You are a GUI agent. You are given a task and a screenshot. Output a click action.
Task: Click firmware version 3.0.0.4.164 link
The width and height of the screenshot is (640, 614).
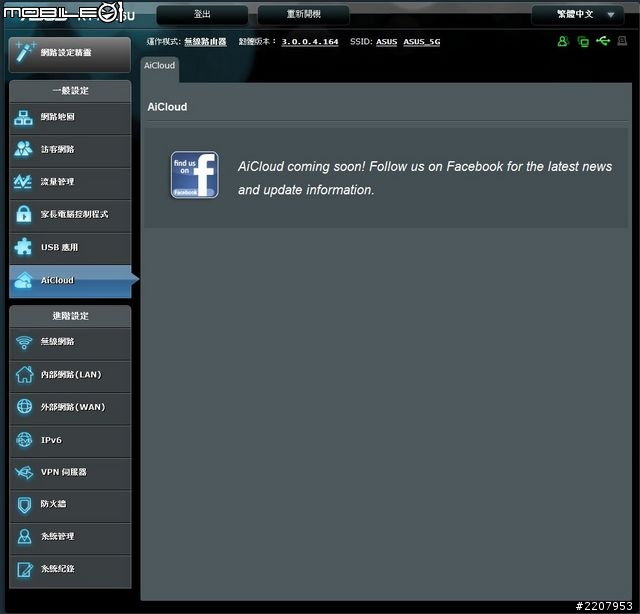click(309, 42)
